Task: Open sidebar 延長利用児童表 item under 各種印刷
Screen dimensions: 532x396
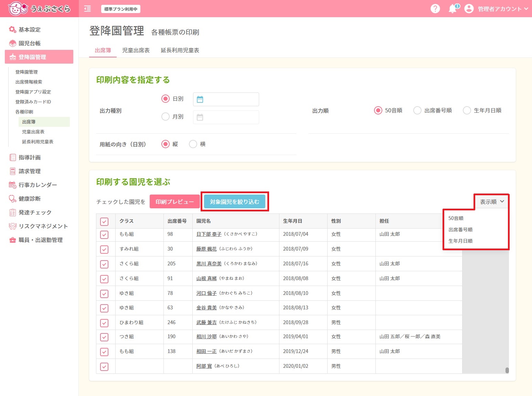Action: (38, 142)
